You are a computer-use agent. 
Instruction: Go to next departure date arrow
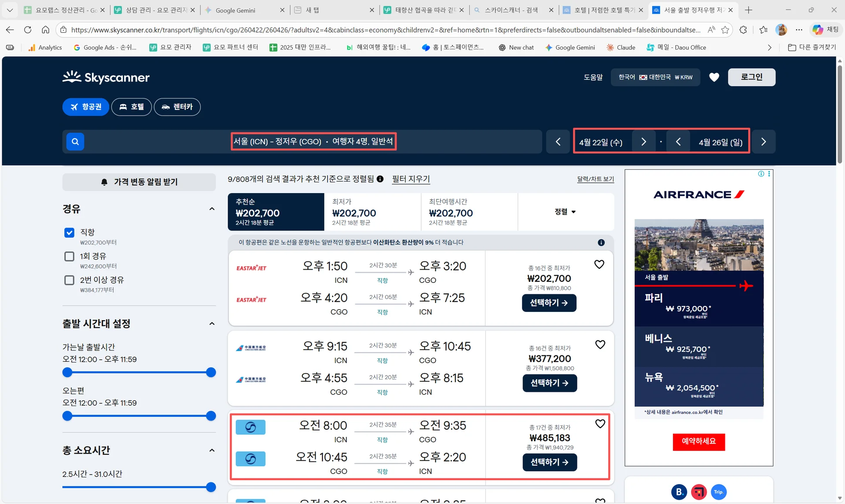[x=643, y=142]
